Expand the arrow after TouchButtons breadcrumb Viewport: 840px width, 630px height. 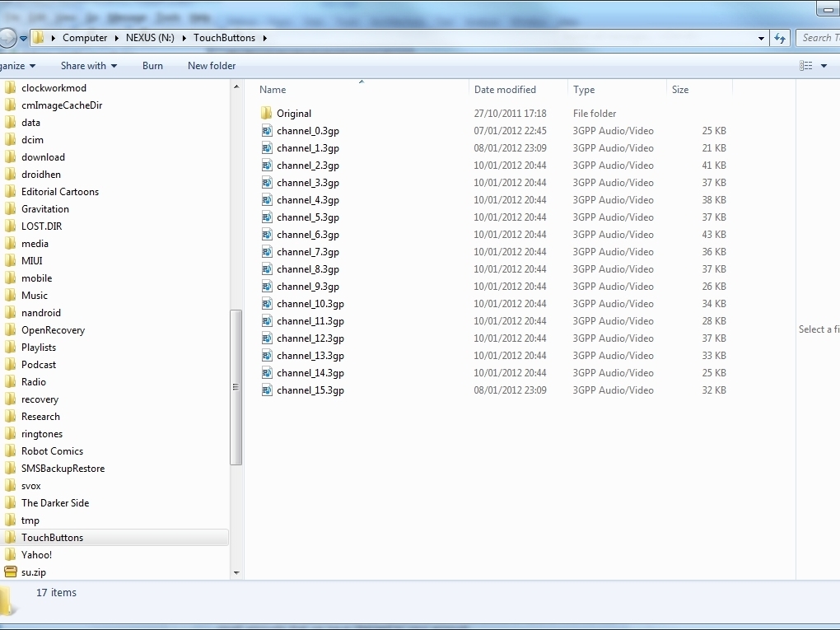pos(264,38)
